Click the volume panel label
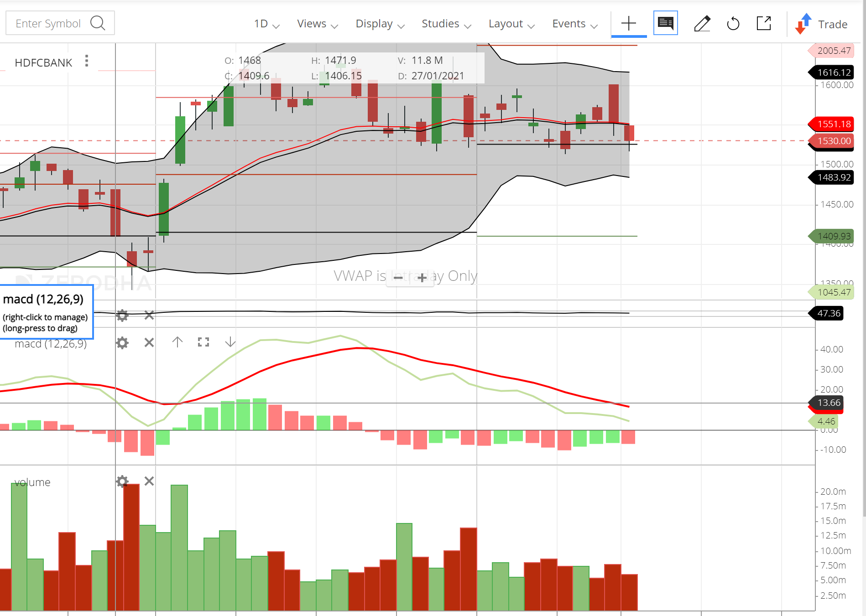866x616 pixels. click(x=32, y=482)
